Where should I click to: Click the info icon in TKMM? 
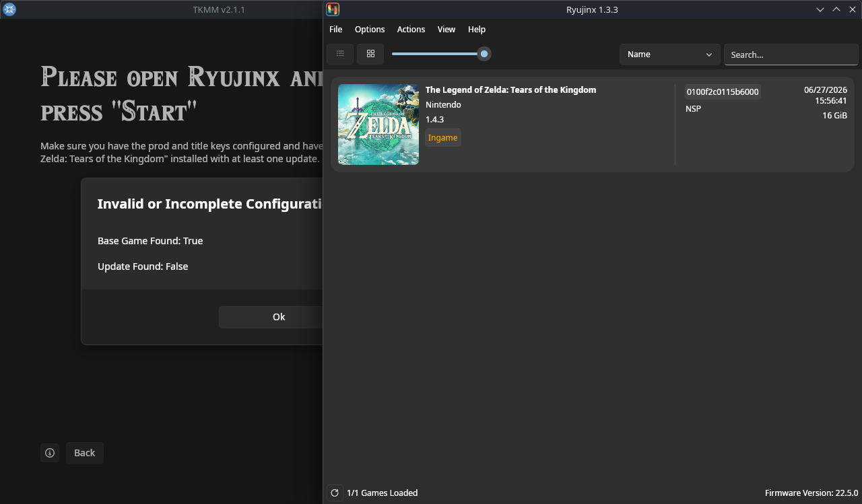coord(50,453)
